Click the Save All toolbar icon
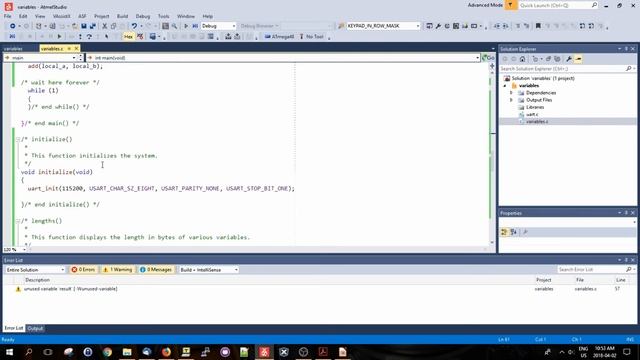640x360 pixels. (93, 26)
